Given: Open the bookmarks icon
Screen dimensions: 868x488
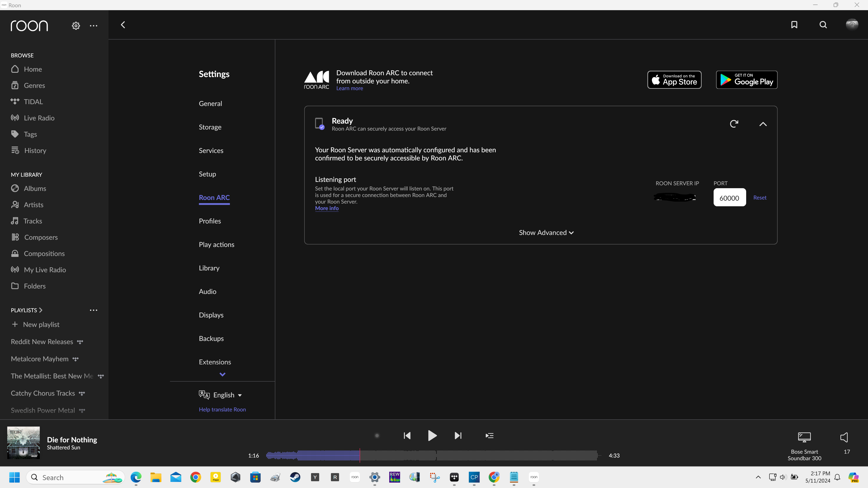Looking at the screenshot, I should click(x=794, y=25).
